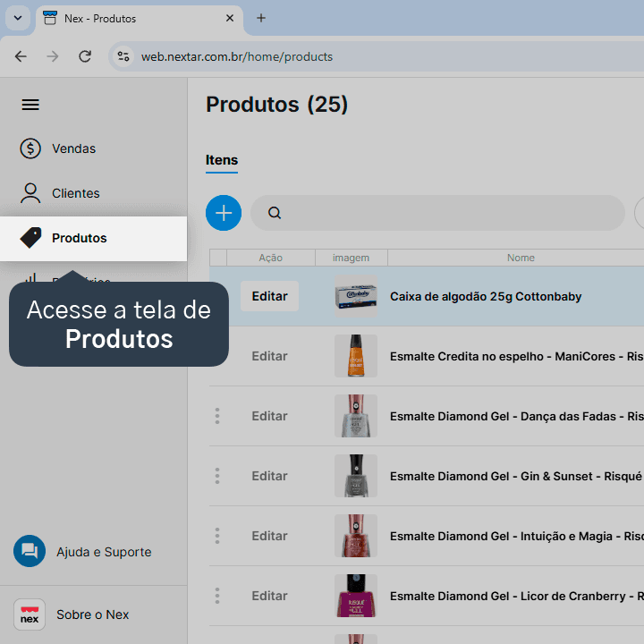Open Gin & Sunset polish image
The width and height of the screenshot is (644, 644).
click(356, 476)
